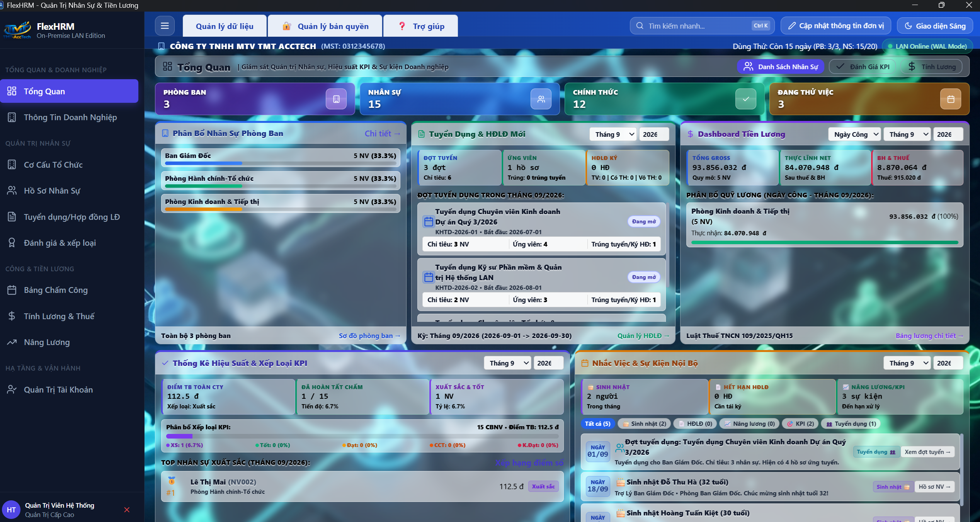
Task: Click the Phân bổ Xếp loại KPI distribution bar
Action: coord(362,436)
